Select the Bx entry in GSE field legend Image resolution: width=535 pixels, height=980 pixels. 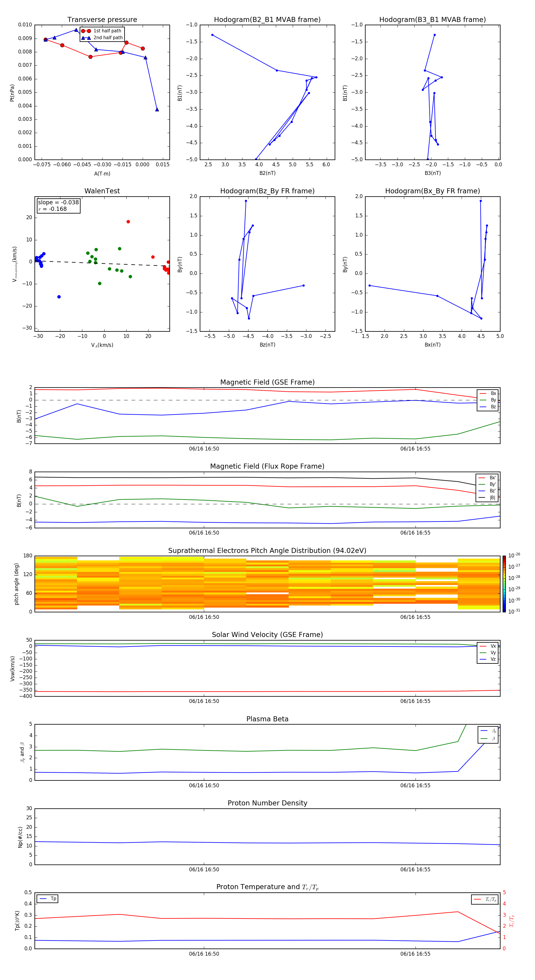488,393
